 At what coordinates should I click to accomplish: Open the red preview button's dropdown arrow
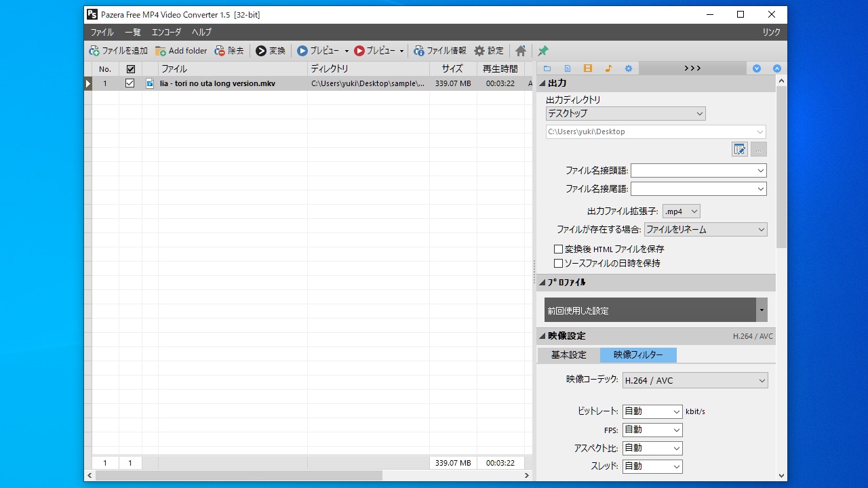click(401, 51)
